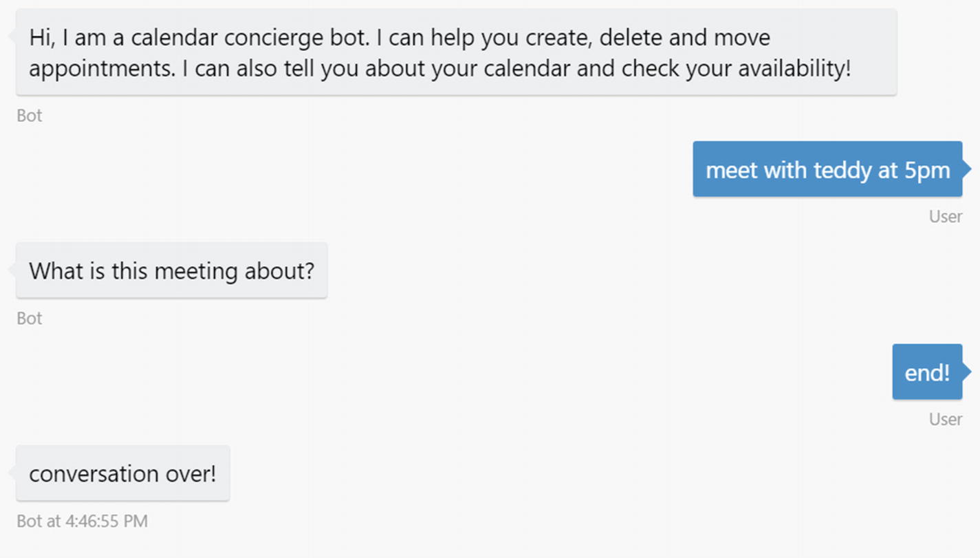Viewport: 980px width, 558px height.
Task: Select the "What is this meeting about?" message
Action: pos(171,270)
